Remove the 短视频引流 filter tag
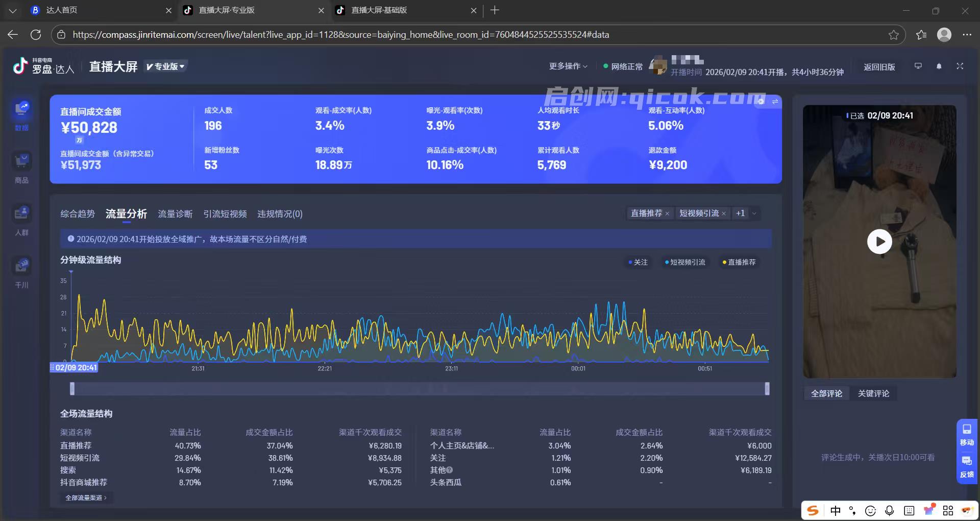This screenshot has height=521, width=980. 724,214
